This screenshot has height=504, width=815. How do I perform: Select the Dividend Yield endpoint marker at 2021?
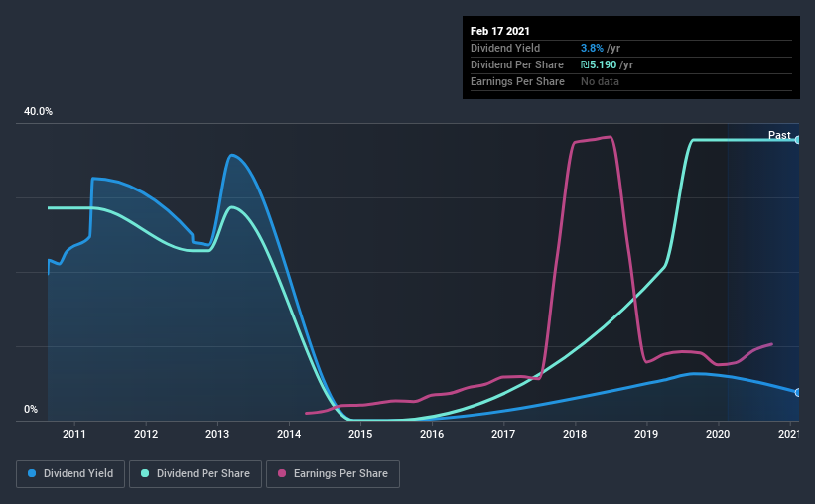point(798,392)
